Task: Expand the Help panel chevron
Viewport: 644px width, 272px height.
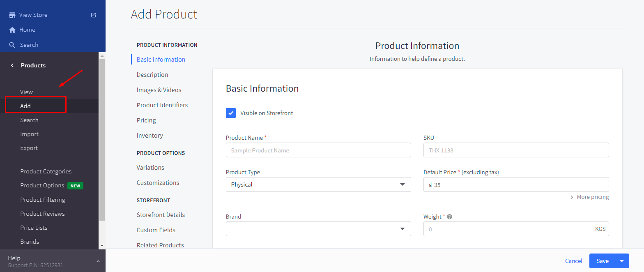Action: click(x=98, y=261)
